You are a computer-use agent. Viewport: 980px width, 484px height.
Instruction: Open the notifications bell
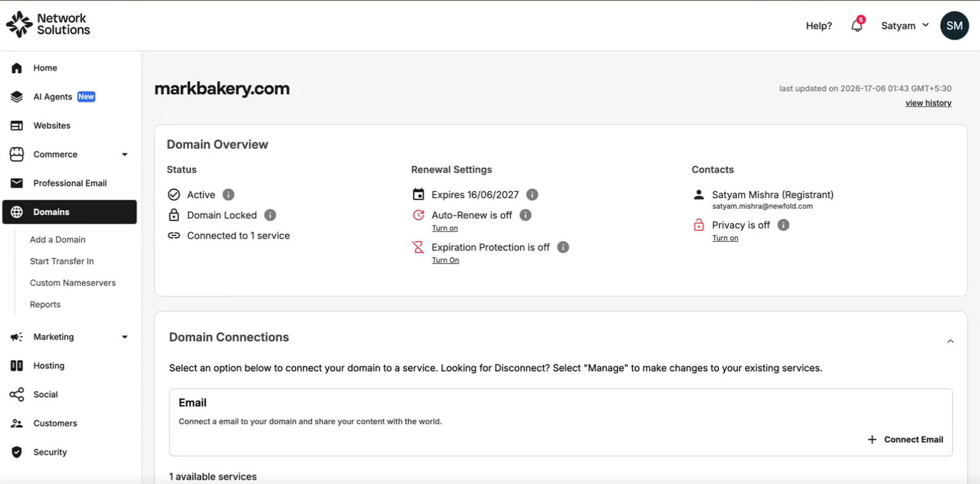pyautogui.click(x=857, y=25)
